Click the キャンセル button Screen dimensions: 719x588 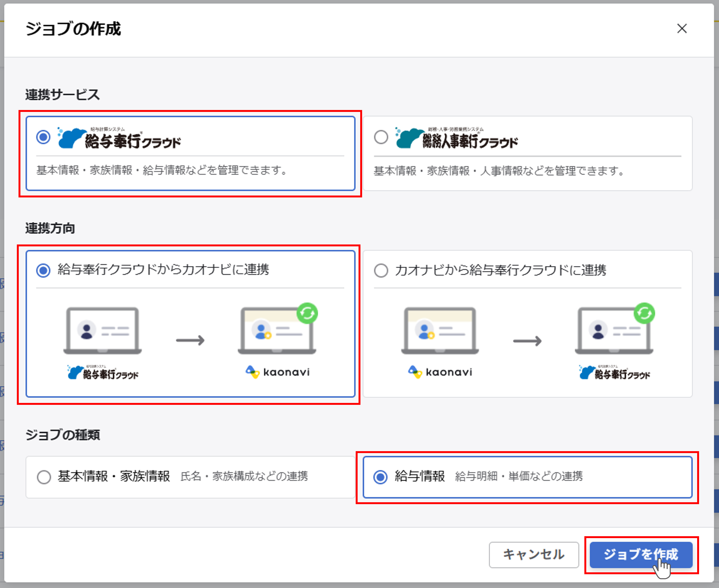pos(534,555)
